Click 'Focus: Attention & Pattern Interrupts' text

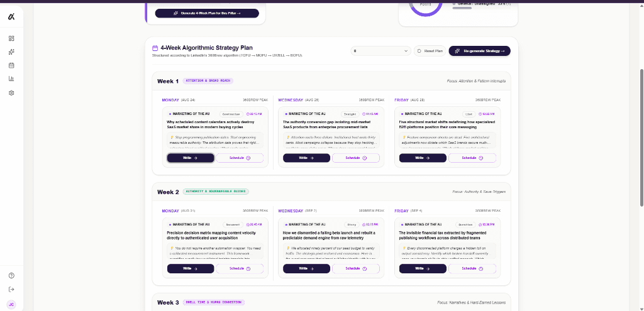[x=476, y=81]
